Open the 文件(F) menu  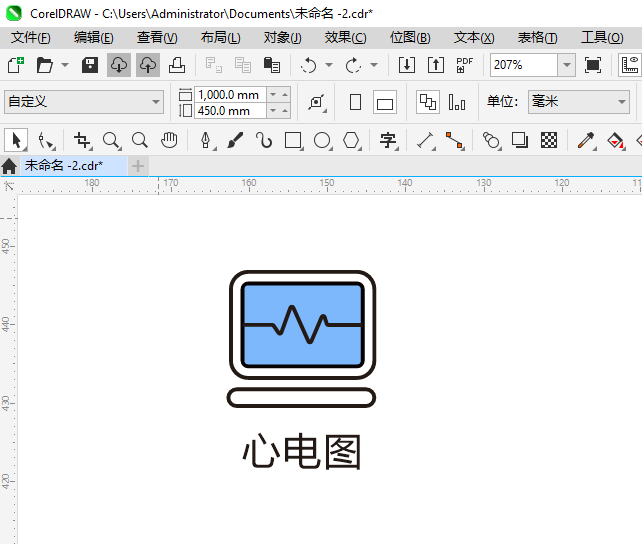(x=31, y=38)
